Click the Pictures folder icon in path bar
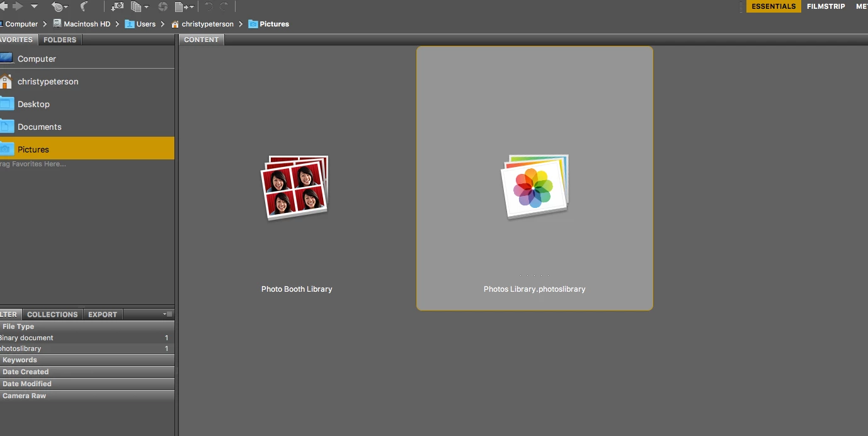This screenshot has height=436, width=868. 253,24
